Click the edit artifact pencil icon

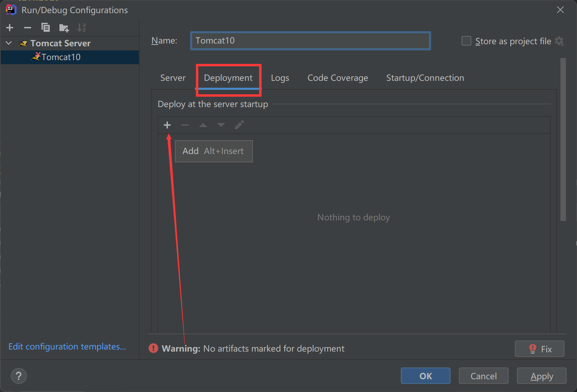pos(239,125)
